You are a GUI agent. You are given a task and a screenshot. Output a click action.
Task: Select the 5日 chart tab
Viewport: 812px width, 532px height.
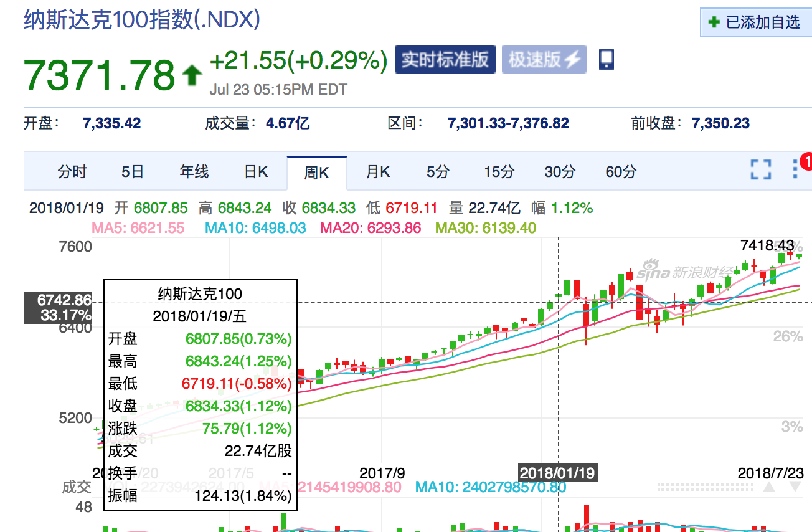[133, 172]
